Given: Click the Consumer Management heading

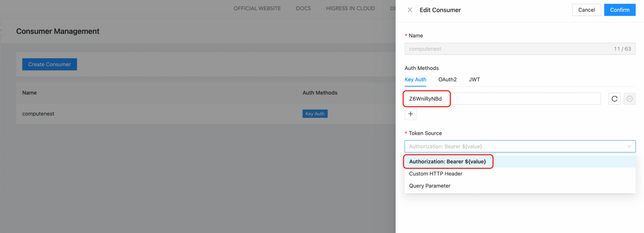Looking at the screenshot, I should pyautogui.click(x=58, y=31).
